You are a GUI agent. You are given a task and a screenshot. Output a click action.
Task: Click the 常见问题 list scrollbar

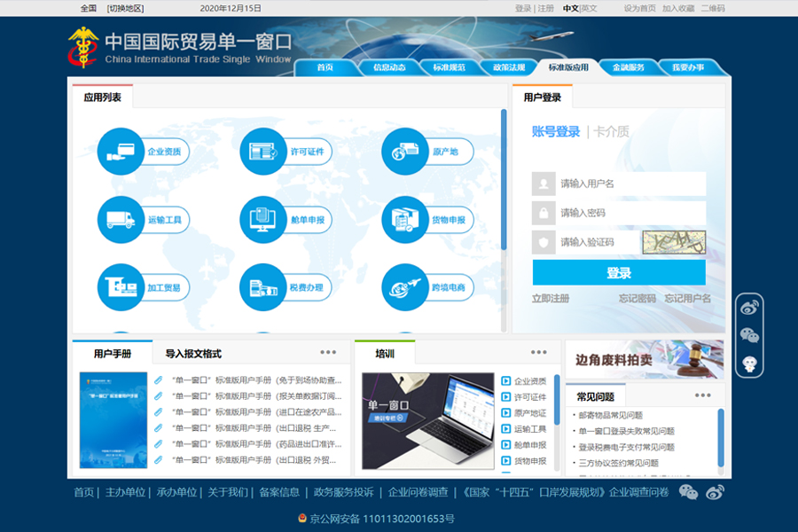pyautogui.click(x=721, y=438)
